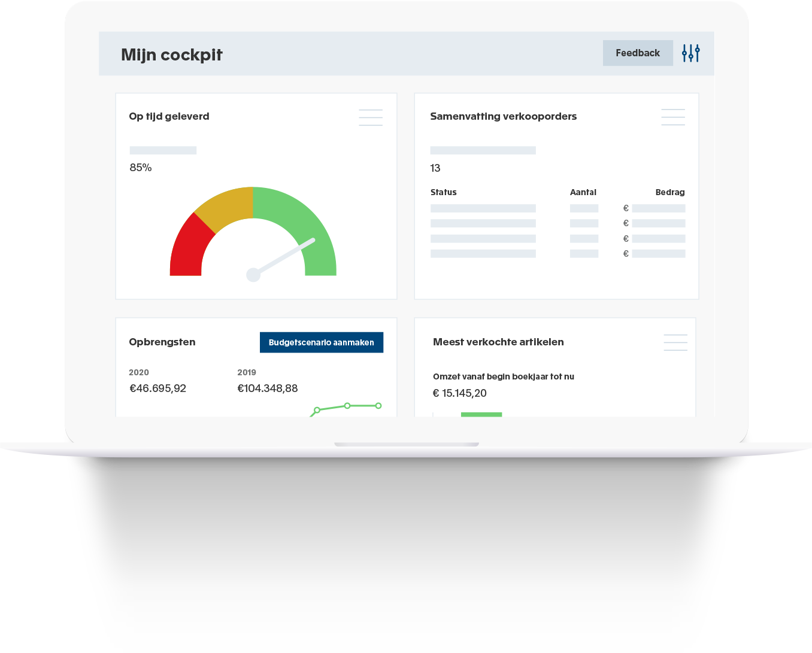Open the filter settings sliders icon
This screenshot has height=653, width=812.
690,53
